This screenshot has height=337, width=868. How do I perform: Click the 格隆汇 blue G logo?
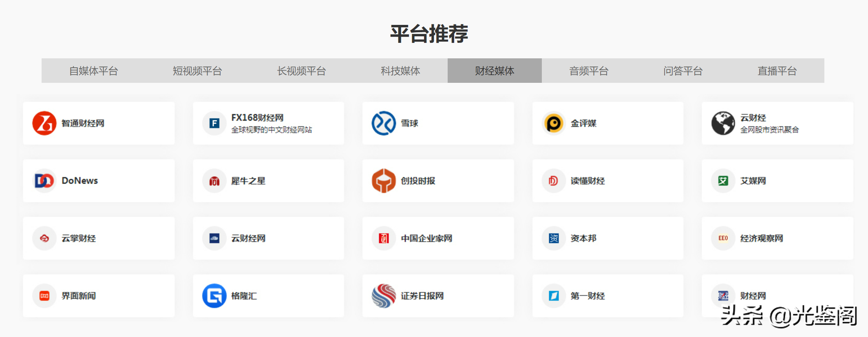[214, 296]
